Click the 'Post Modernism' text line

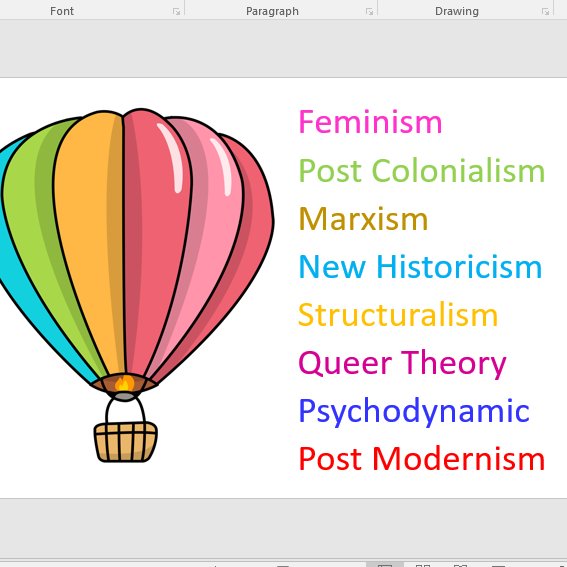coord(422,458)
